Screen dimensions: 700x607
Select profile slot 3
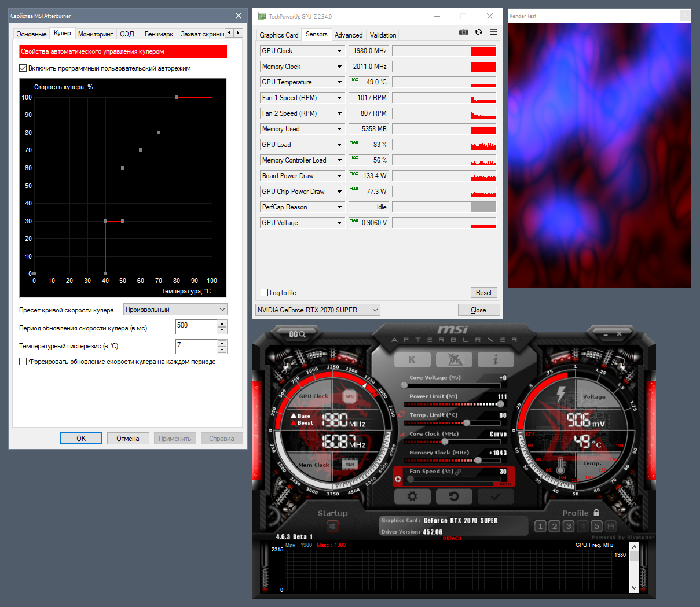[568, 526]
